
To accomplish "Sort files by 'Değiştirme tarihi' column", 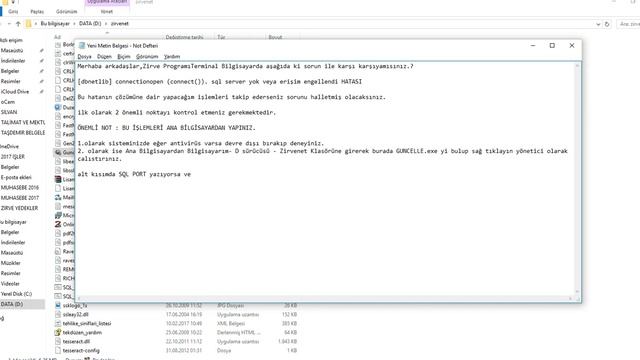I will tap(184, 37).
